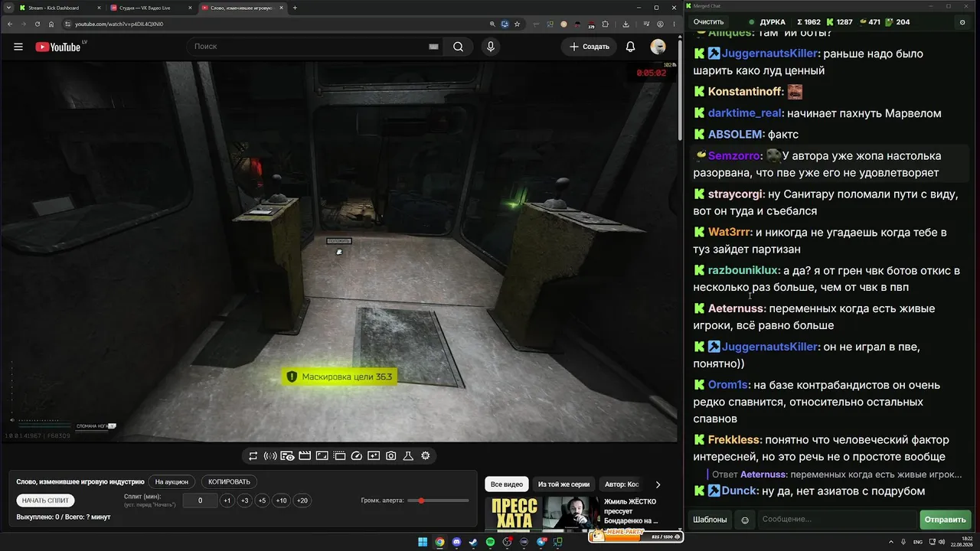Image resolution: width=980 pixels, height=551 pixels.
Task: Open the YouTube account avatar menu
Action: [x=658, y=47]
